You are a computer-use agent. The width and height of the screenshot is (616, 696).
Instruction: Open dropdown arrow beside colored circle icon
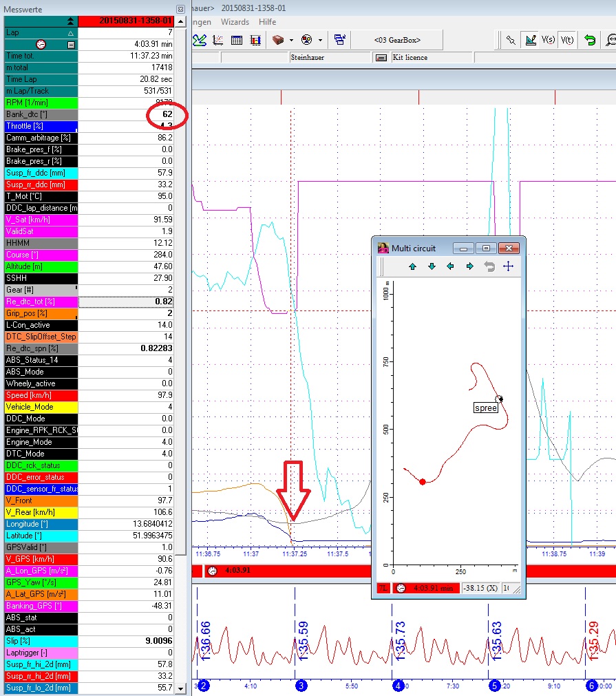321,40
